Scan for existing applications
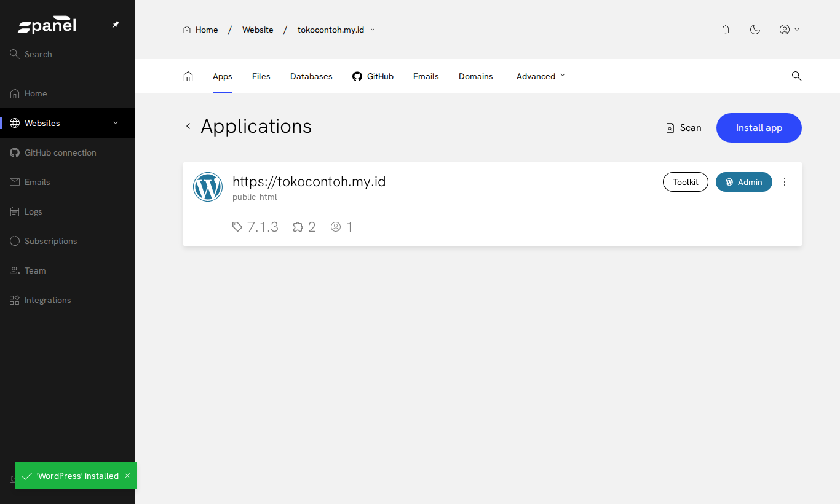 click(684, 128)
